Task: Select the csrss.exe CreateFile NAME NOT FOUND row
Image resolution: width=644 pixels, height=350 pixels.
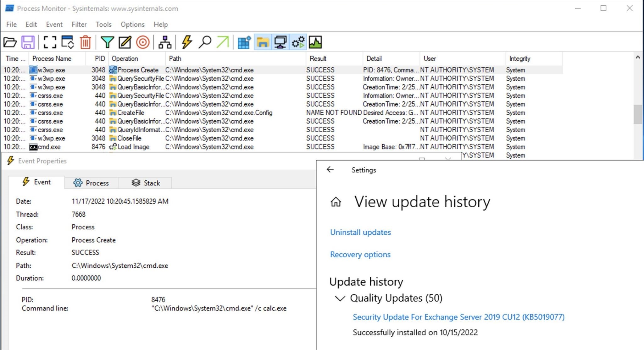Action: (282, 113)
